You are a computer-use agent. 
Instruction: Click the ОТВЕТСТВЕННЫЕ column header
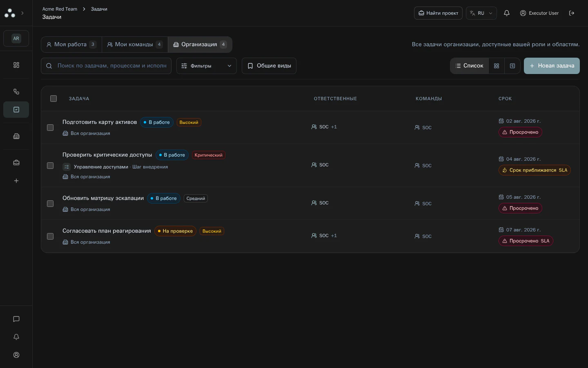coord(335,99)
